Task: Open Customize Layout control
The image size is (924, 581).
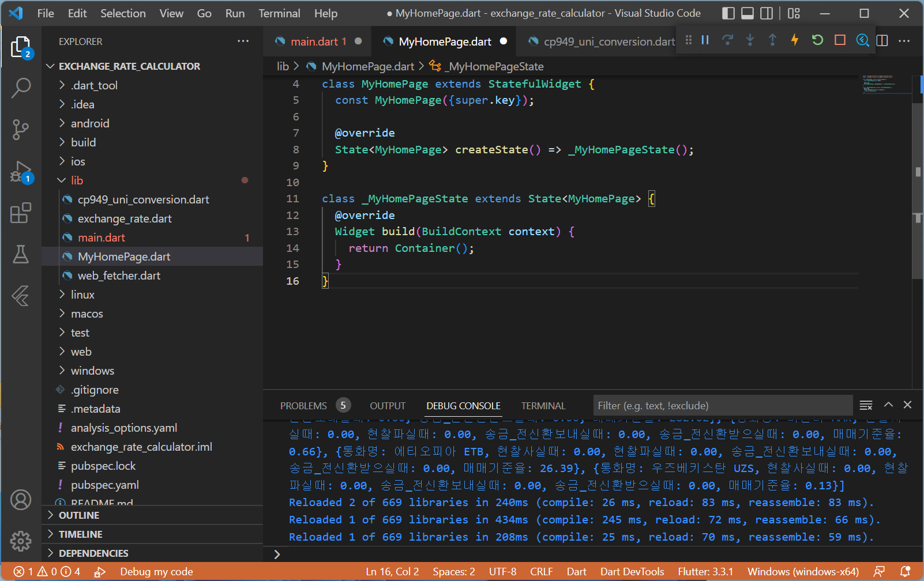Action: click(794, 13)
